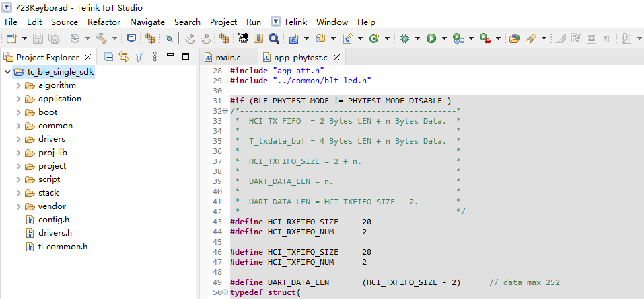Toggle Link with Editor in Project Explorer

[x=124, y=56]
